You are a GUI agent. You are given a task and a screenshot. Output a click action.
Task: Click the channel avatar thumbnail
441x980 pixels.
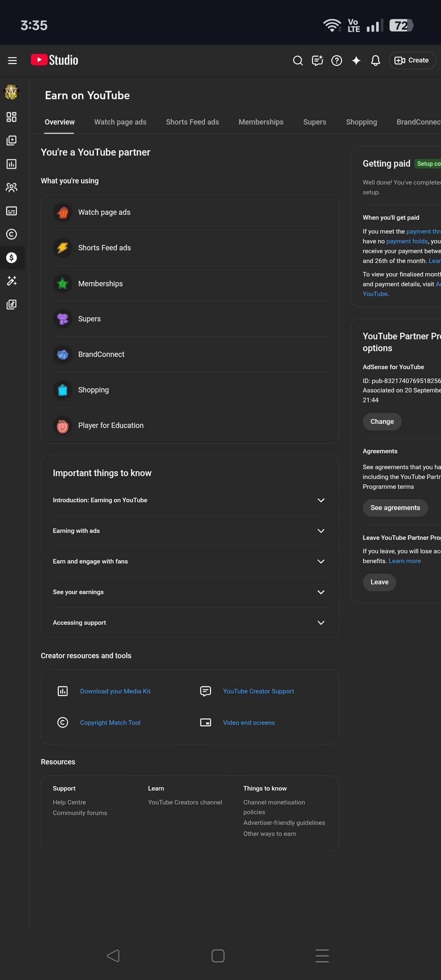coord(11,92)
